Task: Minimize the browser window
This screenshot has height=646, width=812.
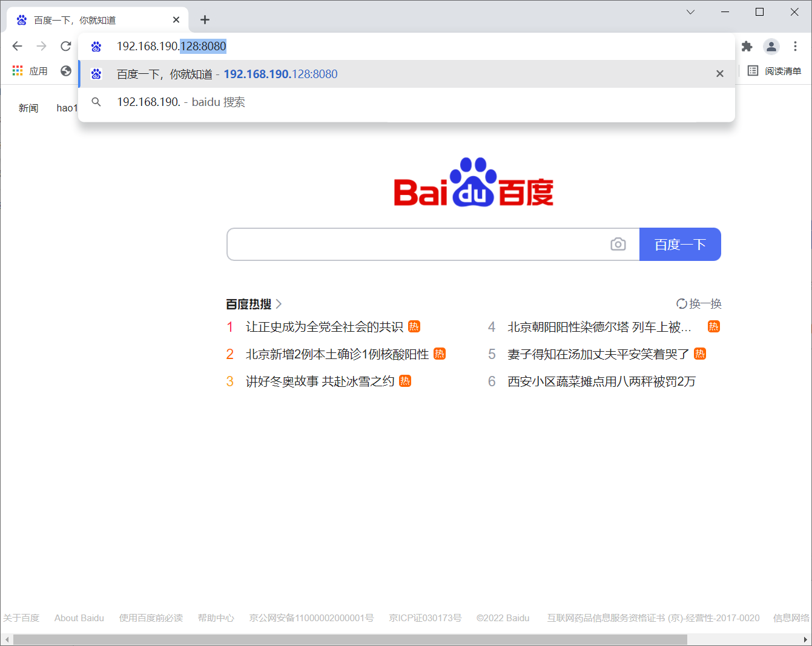Action: tap(725, 12)
